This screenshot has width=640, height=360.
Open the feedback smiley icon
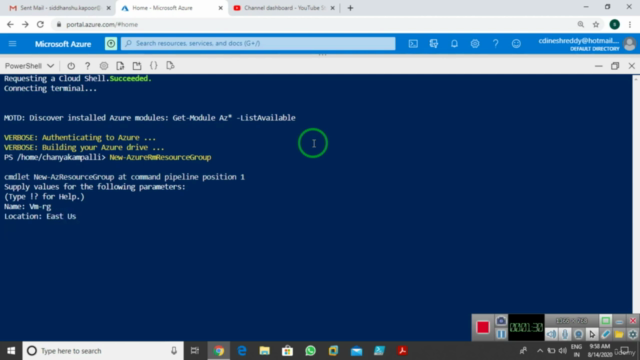pyautogui.click(x=516, y=44)
